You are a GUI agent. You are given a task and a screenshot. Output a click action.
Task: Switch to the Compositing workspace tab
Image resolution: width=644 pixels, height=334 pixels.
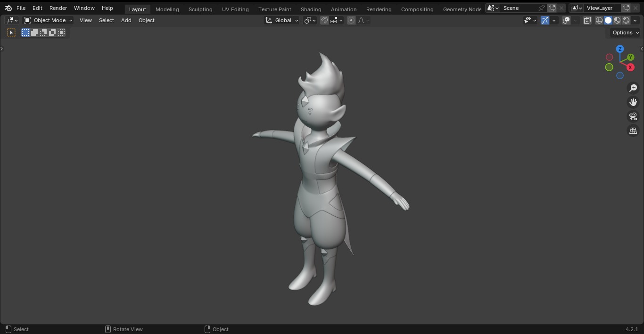417,9
